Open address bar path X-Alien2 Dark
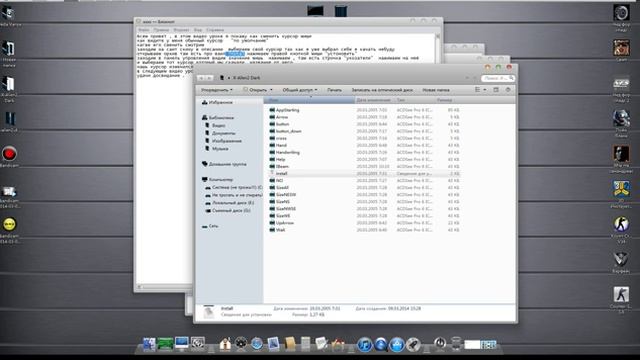This screenshot has width=640, height=360. (247, 78)
